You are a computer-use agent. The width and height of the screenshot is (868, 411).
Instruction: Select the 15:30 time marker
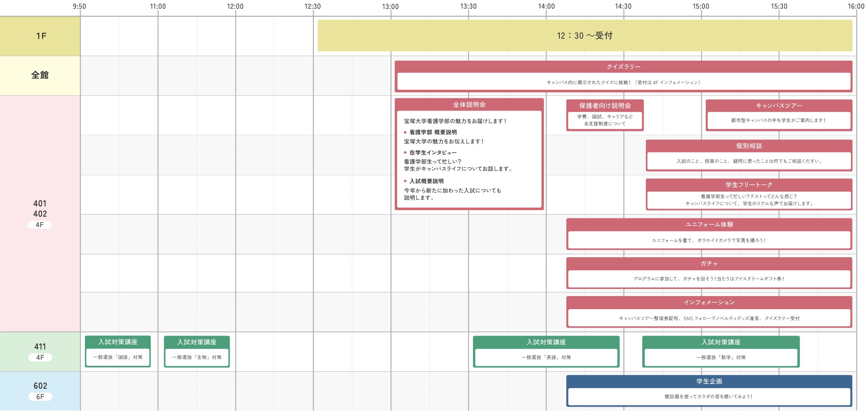tap(779, 6)
